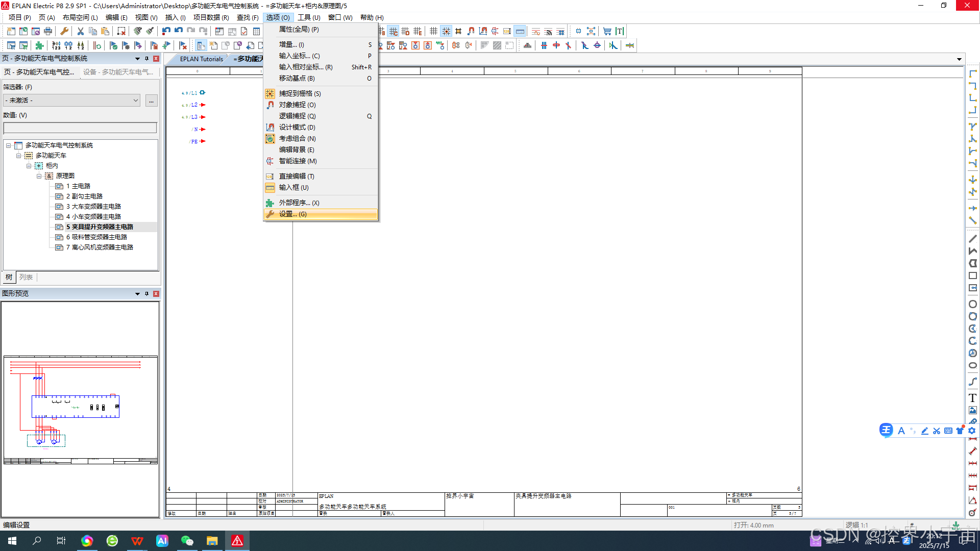Toggle the grid C size button
The width and height of the screenshot is (980, 551).
coord(394,32)
